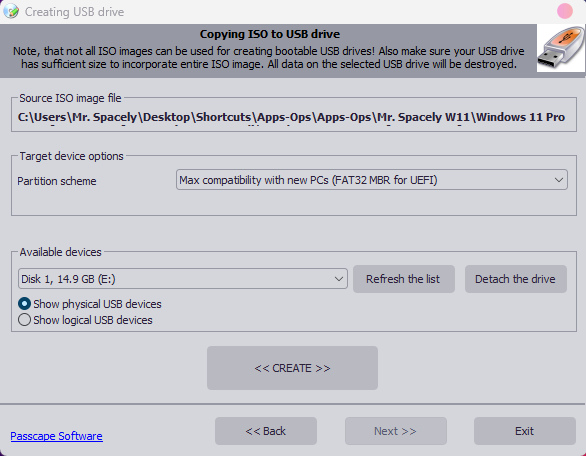Click Detach the drive button
Screen dimensions: 586x456
coord(516,279)
